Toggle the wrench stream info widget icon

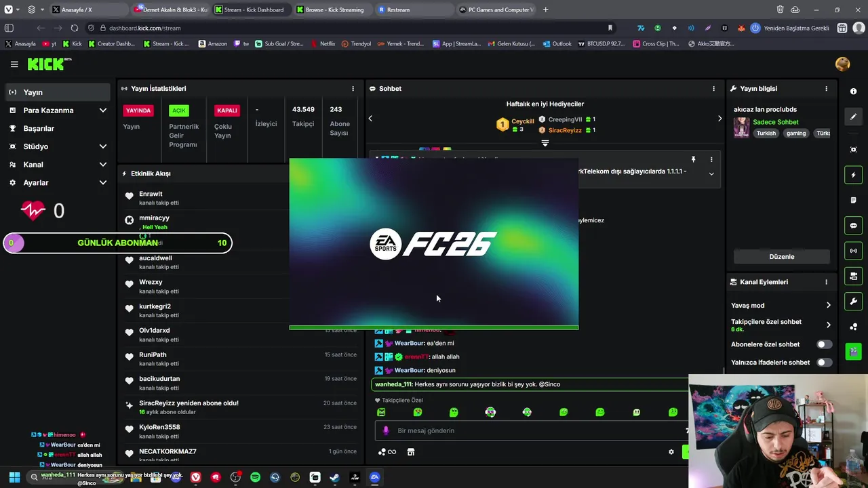pyautogui.click(x=853, y=301)
